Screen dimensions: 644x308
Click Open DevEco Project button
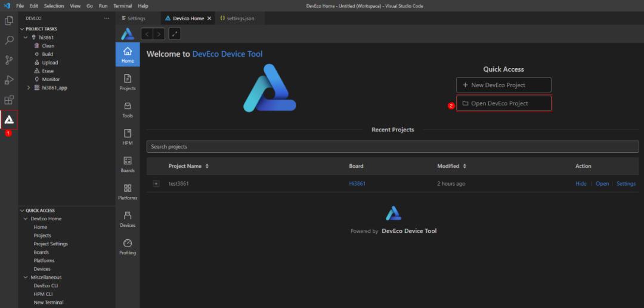[503, 103]
